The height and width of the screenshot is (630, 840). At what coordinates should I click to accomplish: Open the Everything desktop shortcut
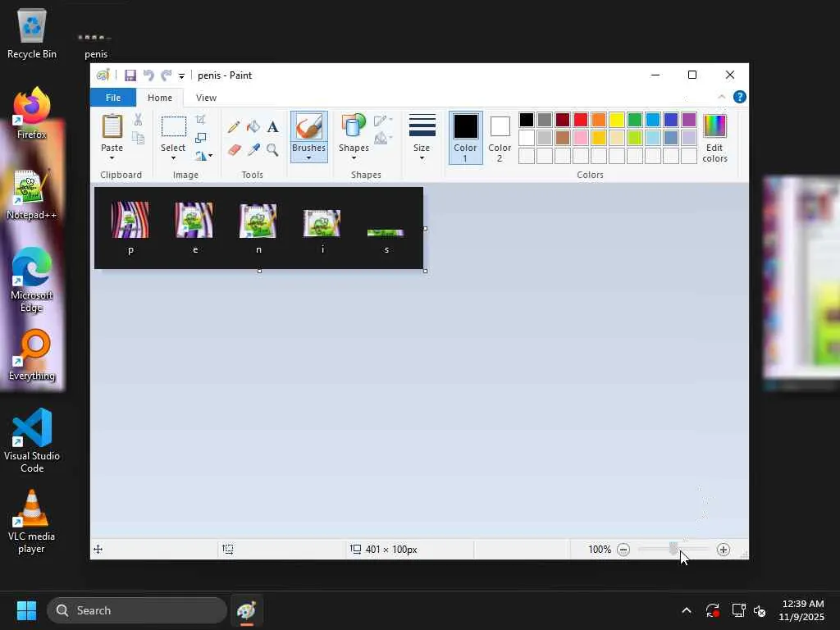(x=32, y=354)
